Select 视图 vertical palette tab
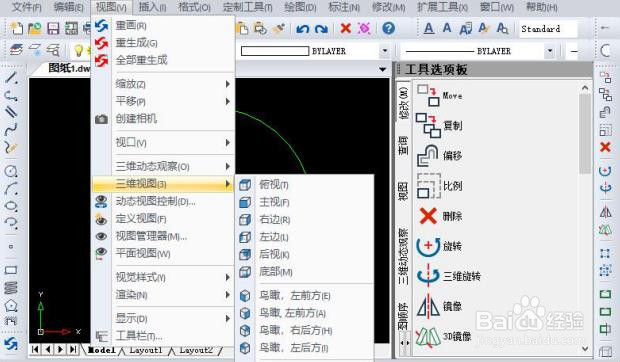Image resolution: width=620 pixels, height=362 pixels. coord(403,191)
